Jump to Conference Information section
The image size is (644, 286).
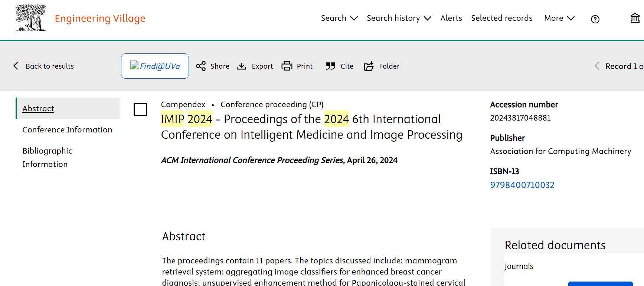click(x=67, y=129)
